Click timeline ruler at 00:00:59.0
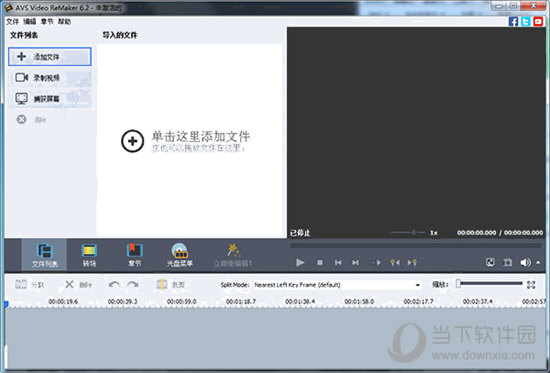The image size is (550, 373). (181, 301)
